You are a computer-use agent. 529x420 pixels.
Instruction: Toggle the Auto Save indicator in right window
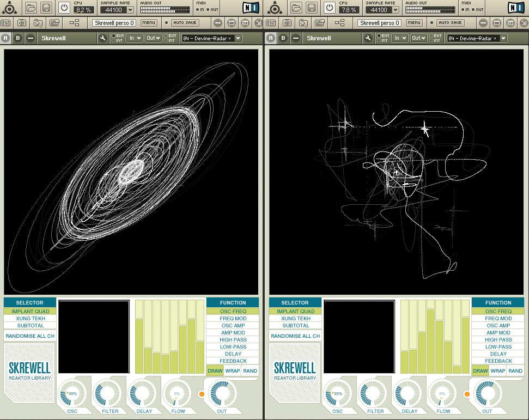click(x=431, y=23)
